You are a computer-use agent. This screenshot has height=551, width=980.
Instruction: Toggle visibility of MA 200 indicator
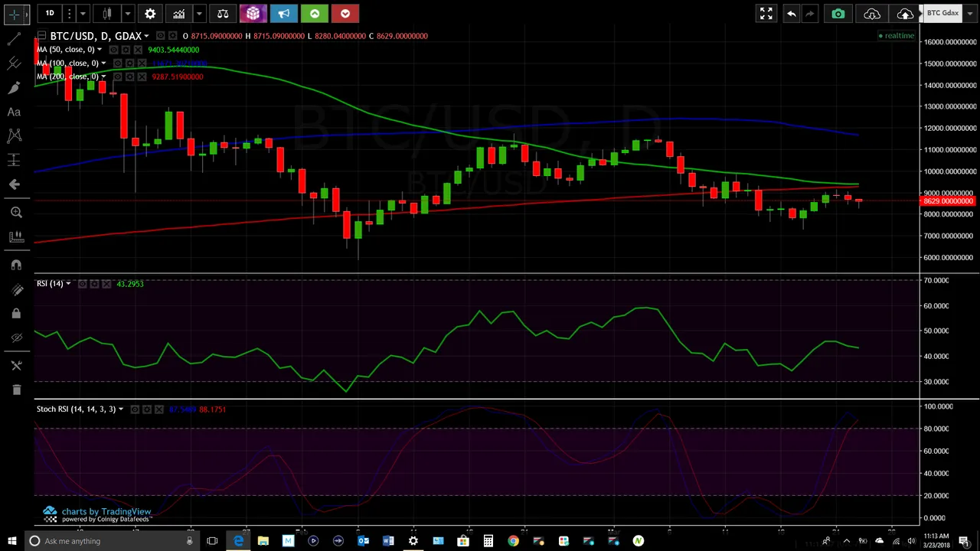point(117,77)
